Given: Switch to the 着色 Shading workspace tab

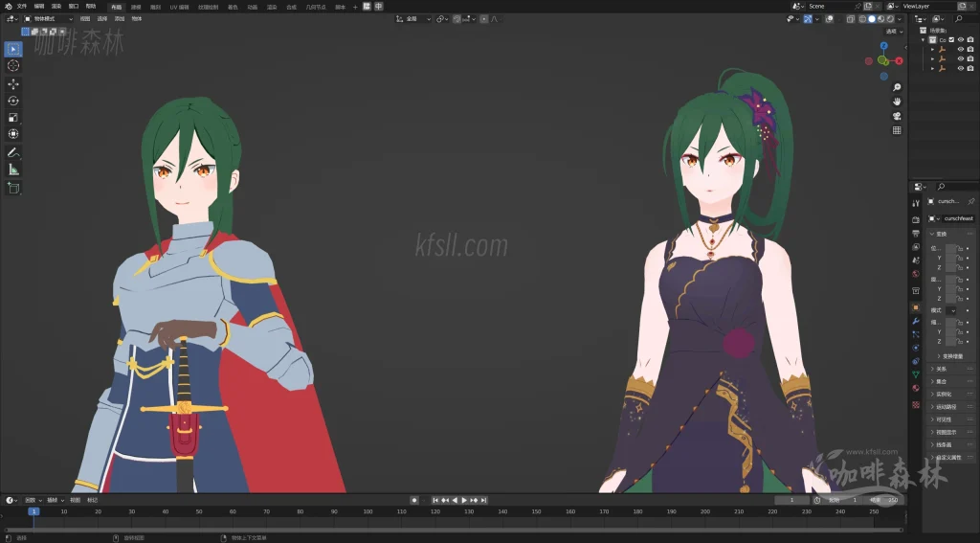Looking at the screenshot, I should pyautogui.click(x=233, y=7).
